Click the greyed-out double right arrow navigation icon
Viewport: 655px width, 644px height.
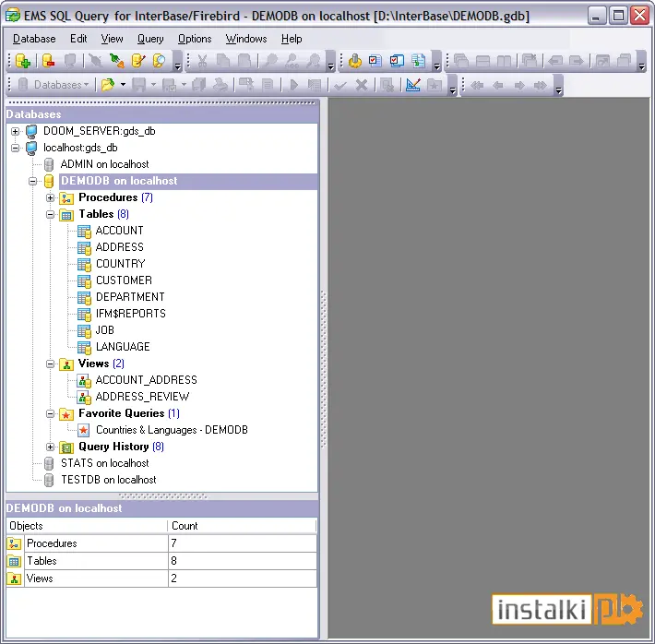tap(540, 86)
